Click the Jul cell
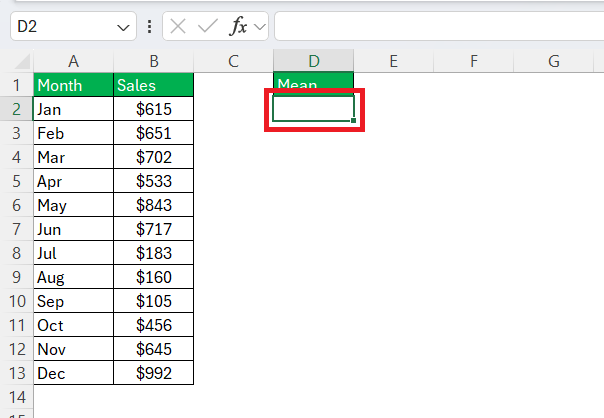The image size is (604, 418). (74, 253)
